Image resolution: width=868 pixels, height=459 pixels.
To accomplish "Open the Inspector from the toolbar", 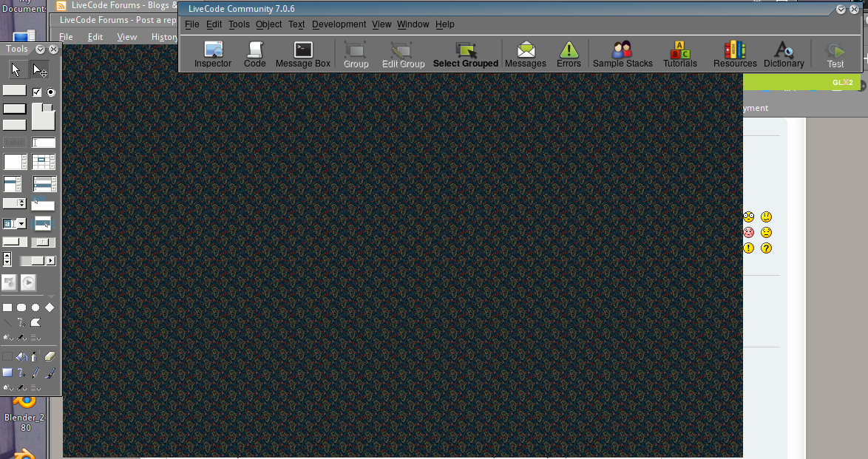I will [x=213, y=55].
